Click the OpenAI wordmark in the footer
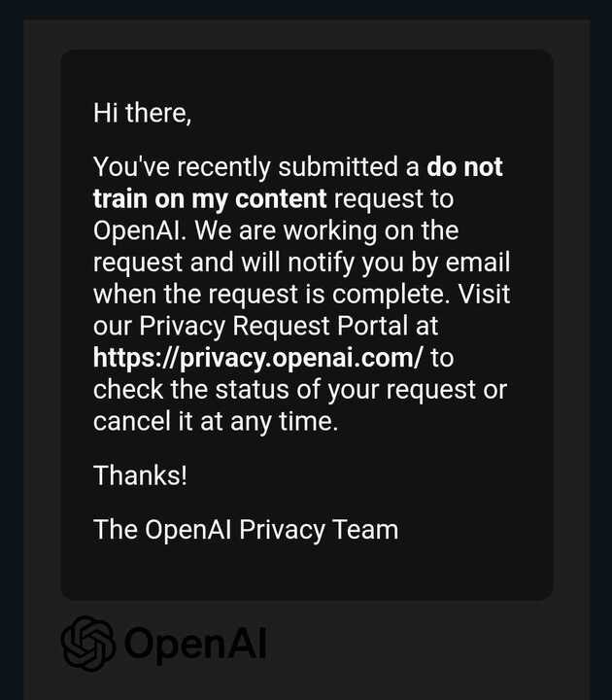This screenshot has height=700, width=612. point(195,645)
